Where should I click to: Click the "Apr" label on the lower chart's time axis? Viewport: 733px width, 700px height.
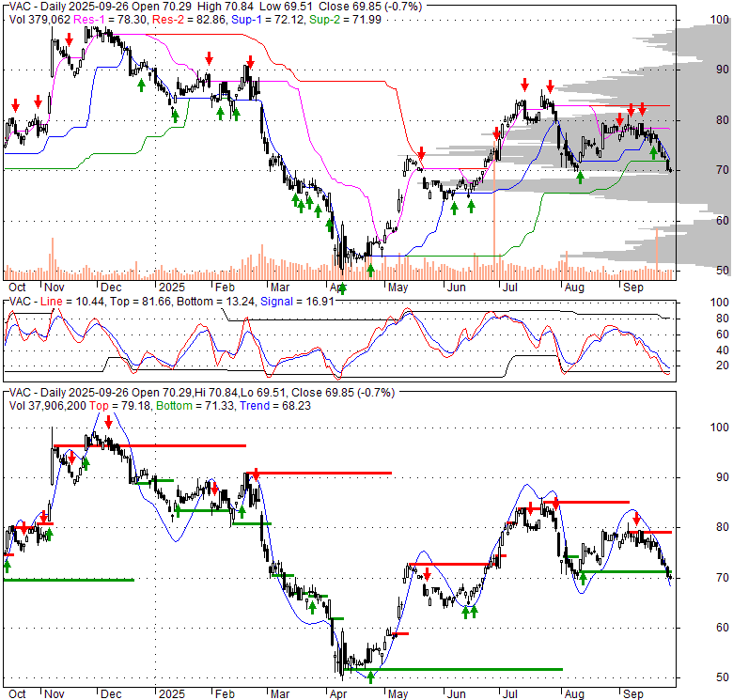pyautogui.click(x=338, y=694)
